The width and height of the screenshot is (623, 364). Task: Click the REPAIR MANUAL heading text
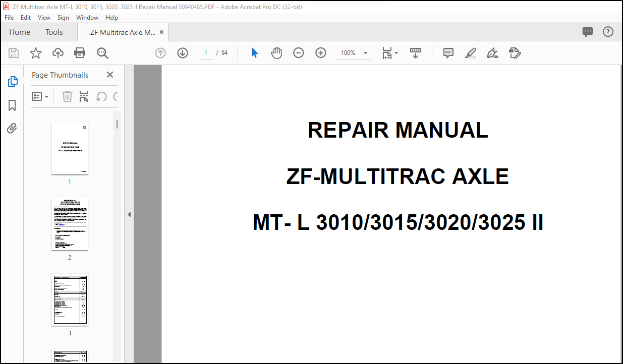click(x=398, y=130)
